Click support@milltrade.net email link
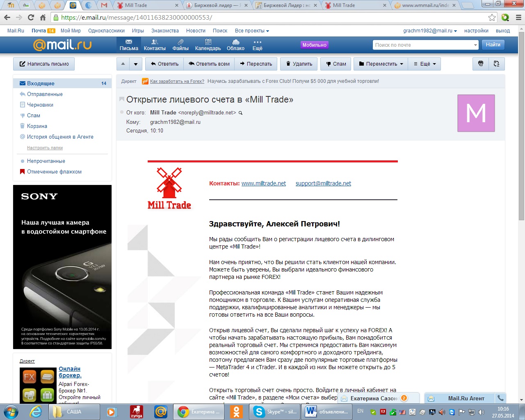Screen dimensions: 525x420 [323, 183]
